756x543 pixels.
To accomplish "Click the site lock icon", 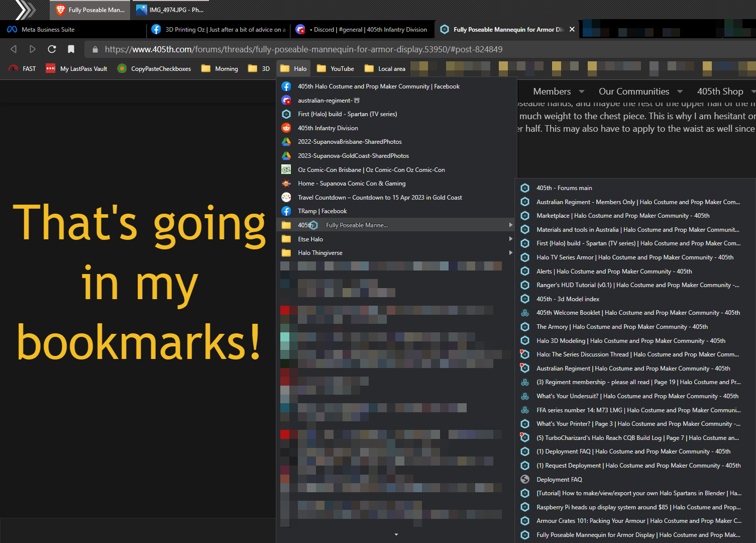I will tap(94, 49).
